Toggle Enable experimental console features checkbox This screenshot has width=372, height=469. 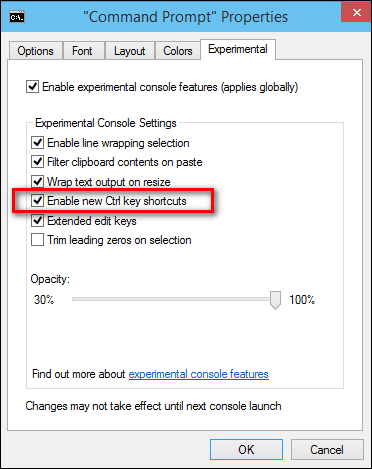pyautogui.click(x=32, y=87)
